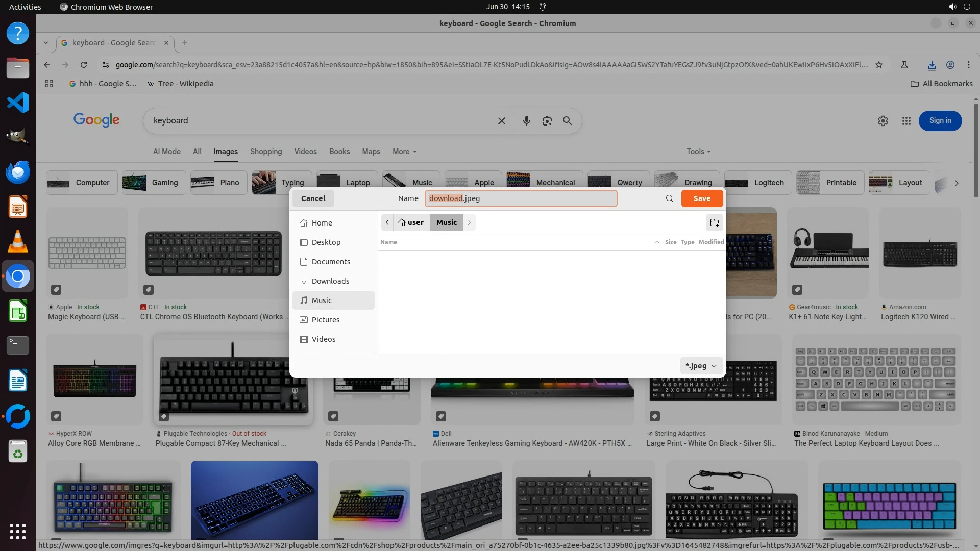Screen dimensions: 980x551
Task: Cancel the save dialog
Action: tap(313, 198)
